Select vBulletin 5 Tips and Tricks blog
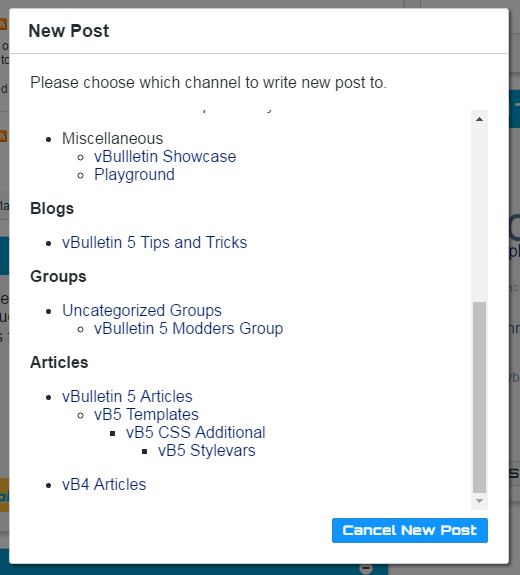520x575 pixels. [x=154, y=242]
